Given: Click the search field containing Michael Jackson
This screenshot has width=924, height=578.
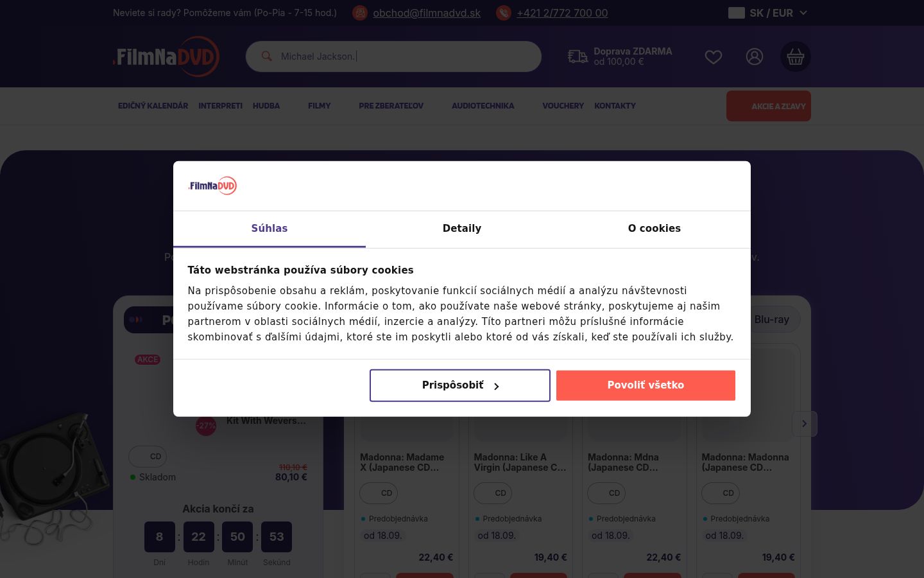Looking at the screenshot, I should [x=393, y=57].
